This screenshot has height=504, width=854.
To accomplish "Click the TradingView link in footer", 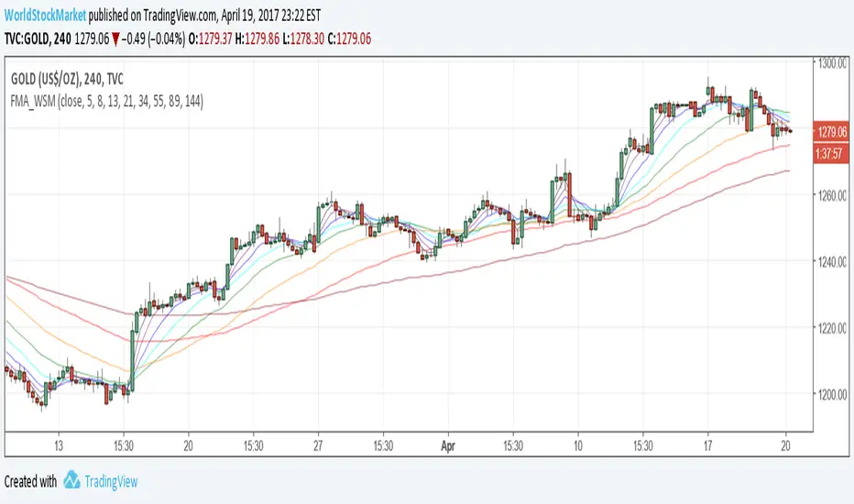I will click(112, 481).
